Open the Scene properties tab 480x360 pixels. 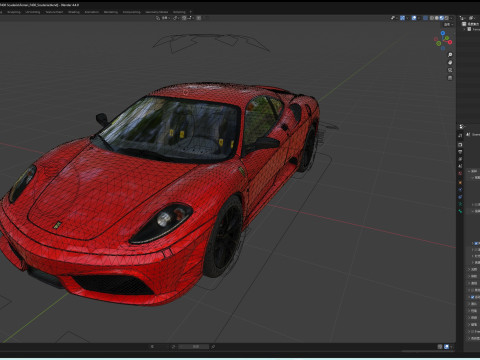(460, 166)
